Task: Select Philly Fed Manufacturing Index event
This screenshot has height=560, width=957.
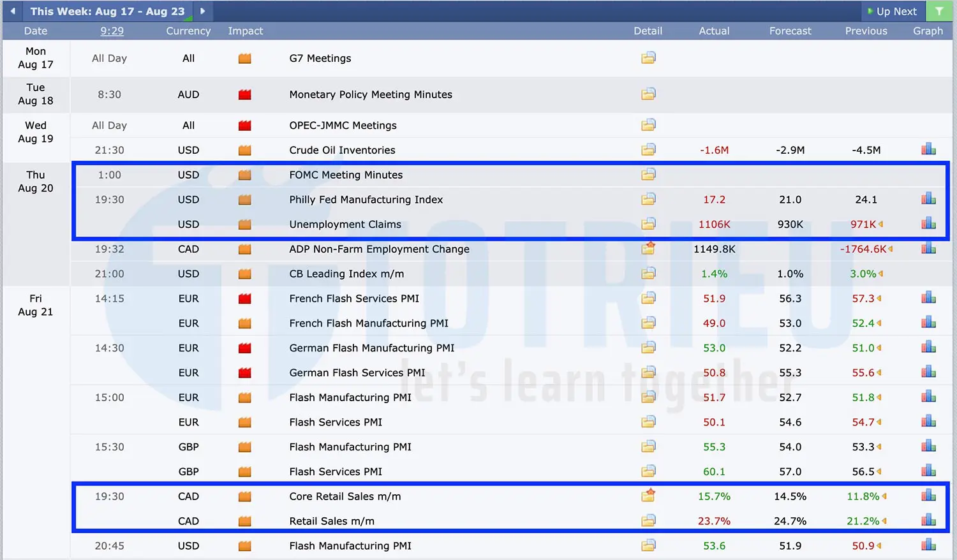Action: (366, 200)
